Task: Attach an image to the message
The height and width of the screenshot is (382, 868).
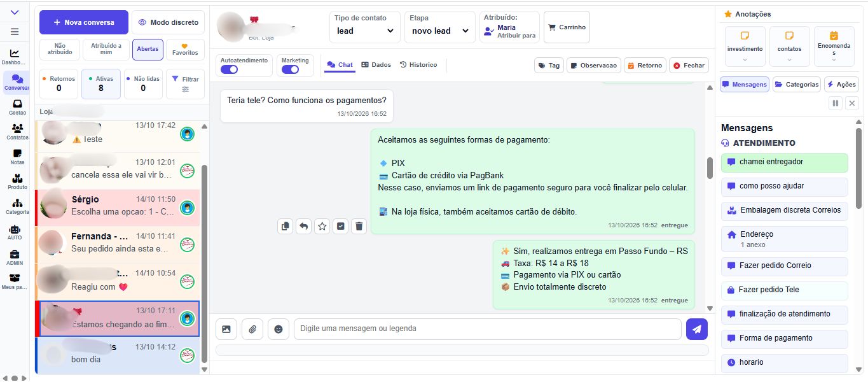Action: [x=226, y=329]
